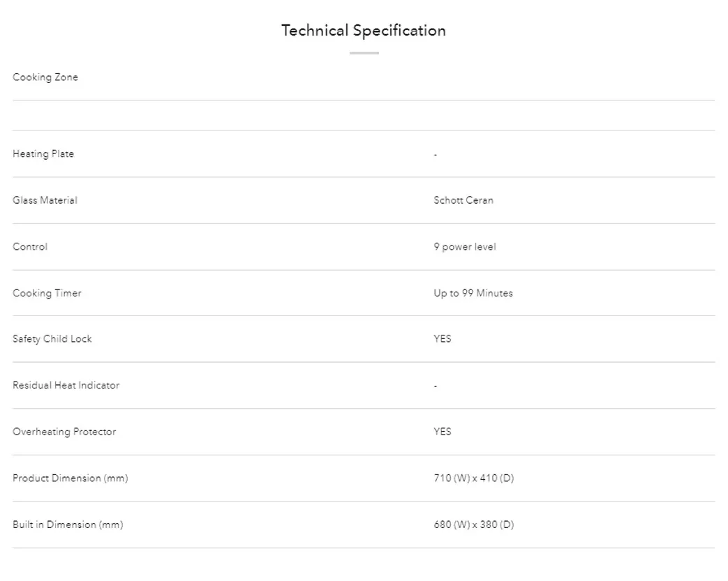Select the Residual Heat Indicator label

[x=66, y=386]
